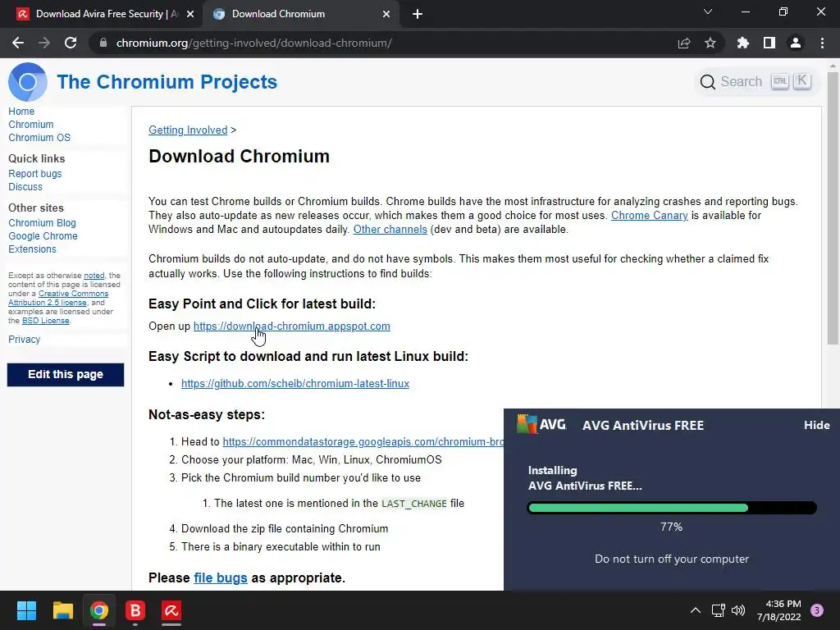Open Chromium OS in the sidebar

[39, 138]
